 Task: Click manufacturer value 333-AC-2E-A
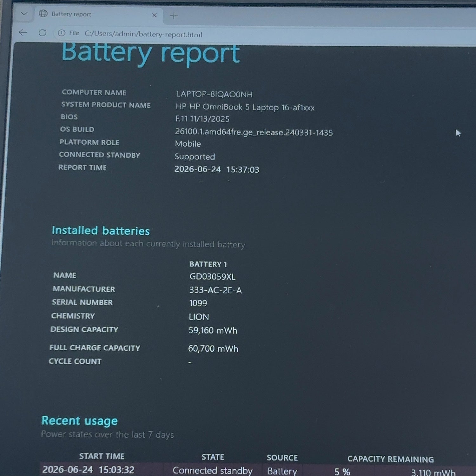(x=215, y=290)
